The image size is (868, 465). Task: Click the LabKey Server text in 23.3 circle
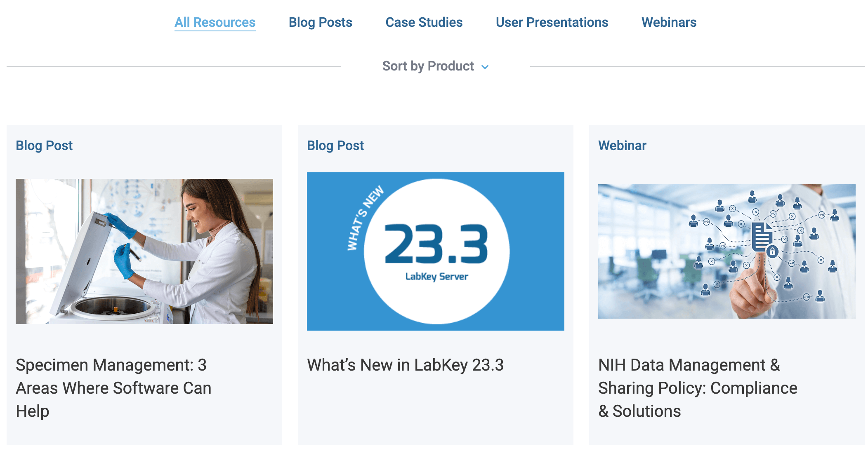point(436,276)
